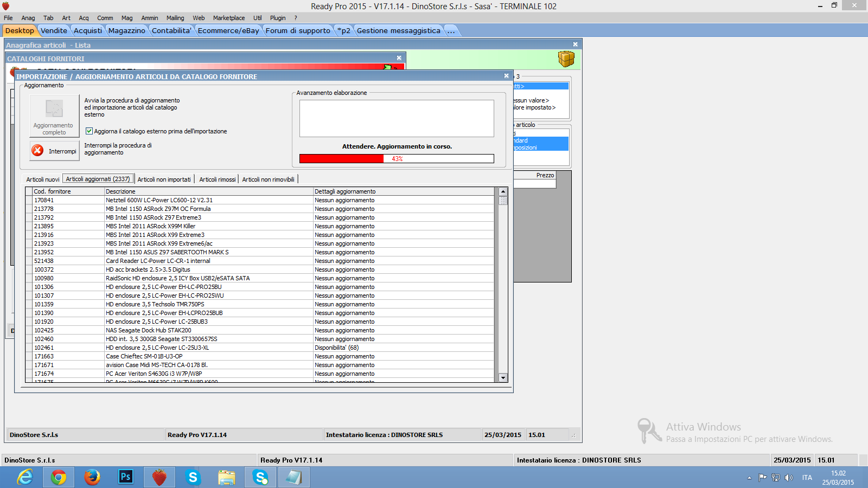Screen dimensions: 868x488
Task: Select the Articoli aggiornati (2337) tab
Action: 98,179
